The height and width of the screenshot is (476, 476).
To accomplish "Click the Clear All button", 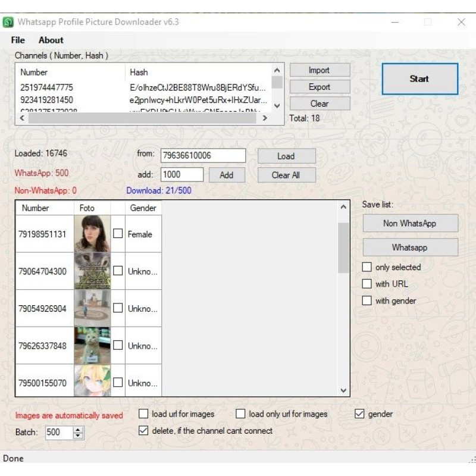I will (286, 175).
